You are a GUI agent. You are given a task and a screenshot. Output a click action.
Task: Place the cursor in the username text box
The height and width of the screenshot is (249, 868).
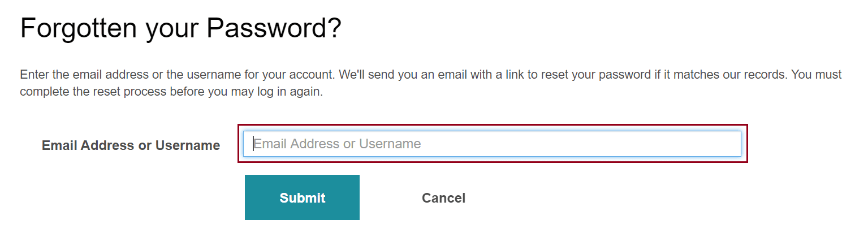(492, 144)
